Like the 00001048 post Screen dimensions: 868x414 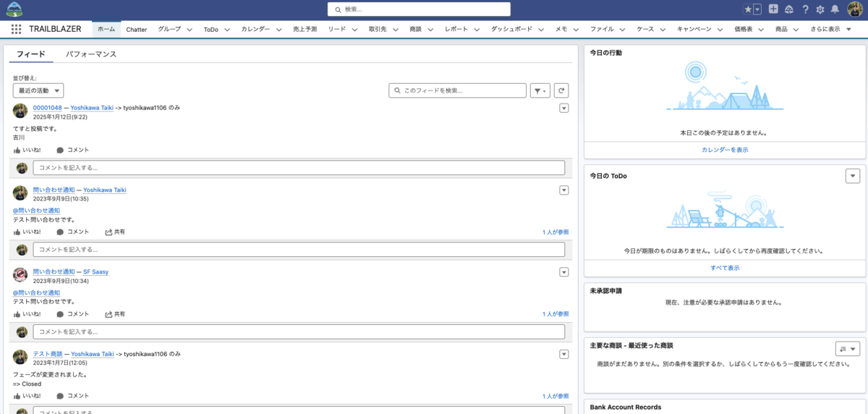(x=27, y=150)
